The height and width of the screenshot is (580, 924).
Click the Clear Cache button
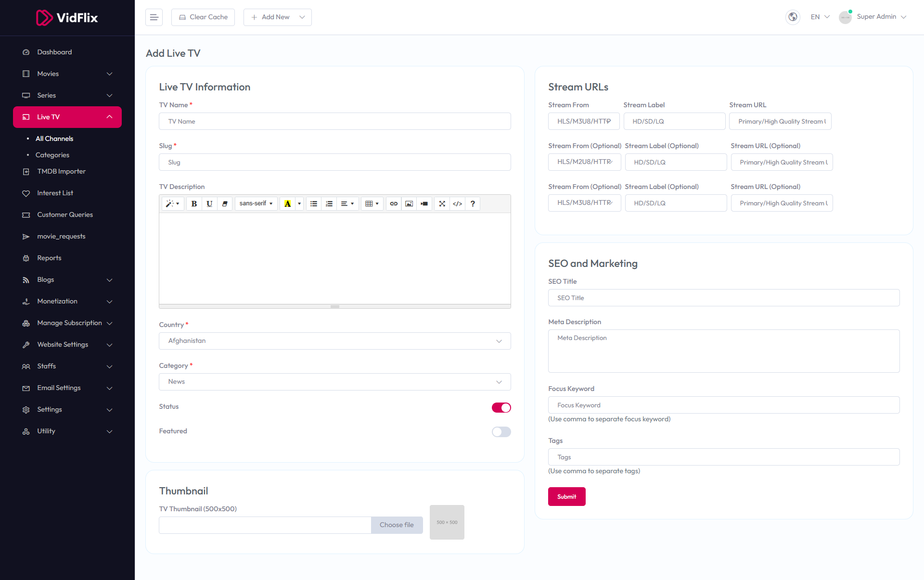[203, 17]
